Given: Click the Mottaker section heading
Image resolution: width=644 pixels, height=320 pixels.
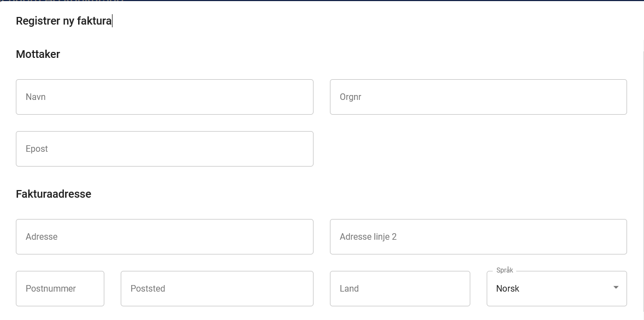Looking at the screenshot, I should (38, 54).
